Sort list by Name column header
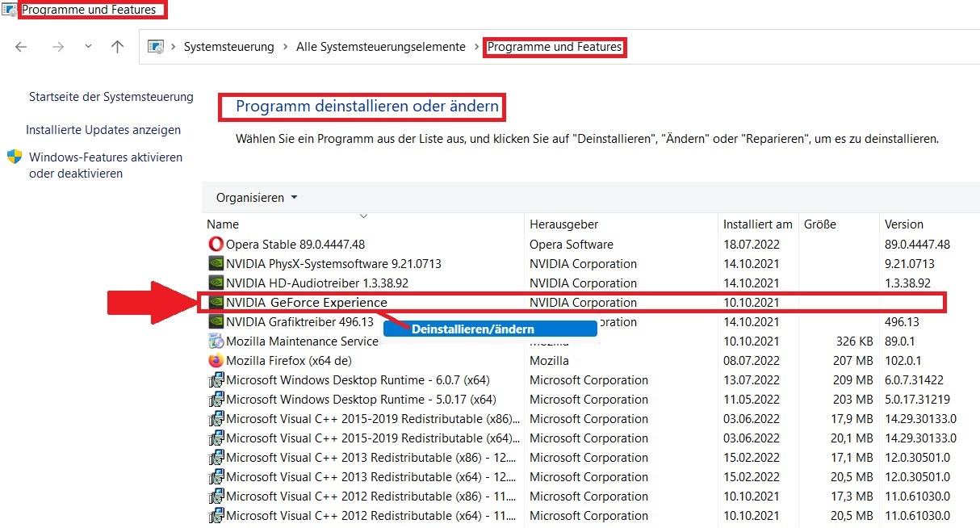 tap(223, 224)
